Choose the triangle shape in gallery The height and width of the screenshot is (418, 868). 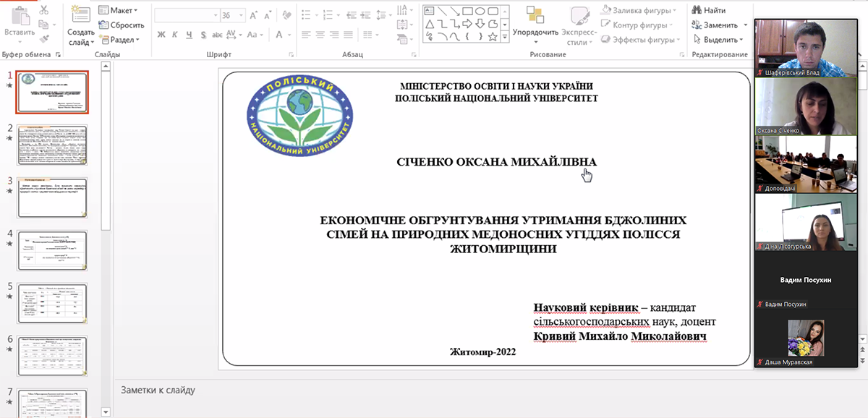tap(429, 23)
